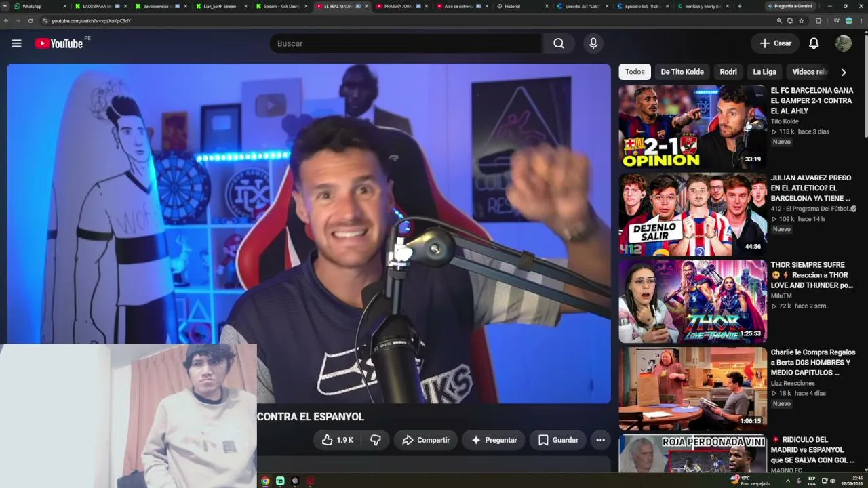Open the dark round icon in the taskbar
This screenshot has height=488, width=868.
(295, 481)
